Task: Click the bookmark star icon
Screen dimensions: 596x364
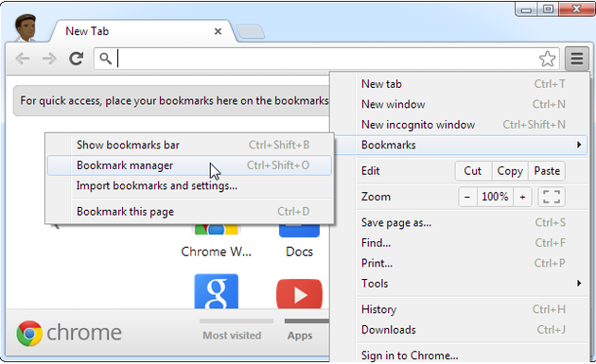Action: pos(547,59)
